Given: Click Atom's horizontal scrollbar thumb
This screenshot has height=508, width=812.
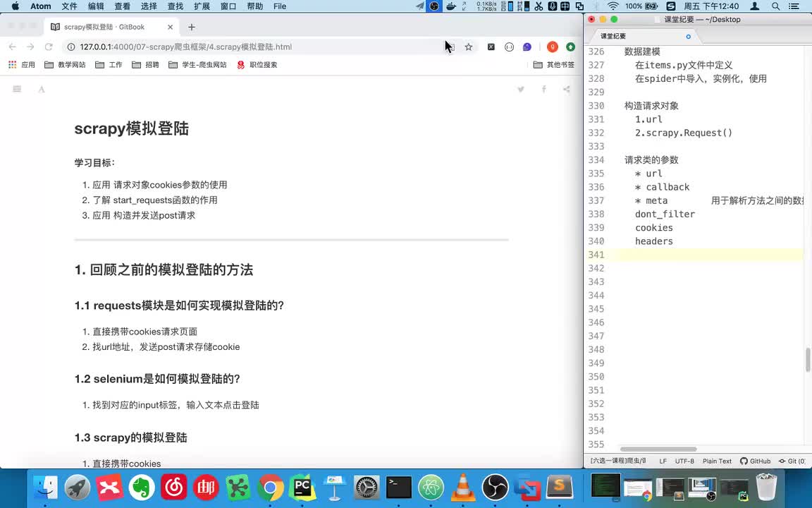Looking at the screenshot, I should pos(658,449).
